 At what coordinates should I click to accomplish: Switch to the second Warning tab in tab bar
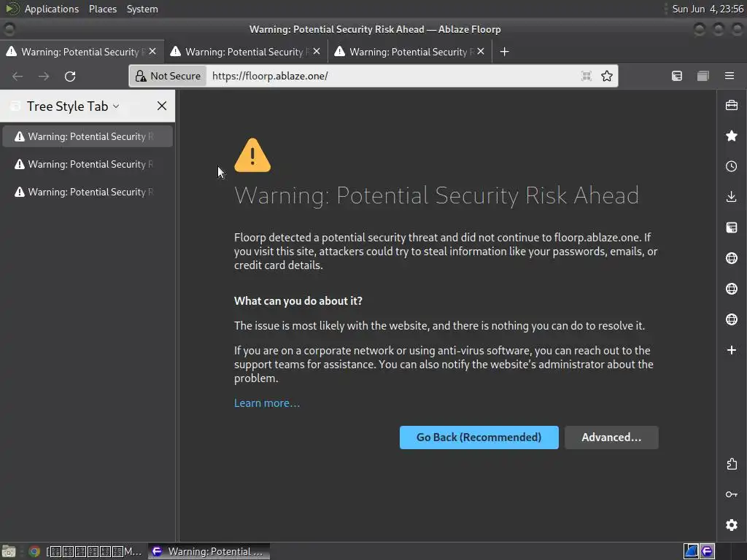[x=246, y=52]
